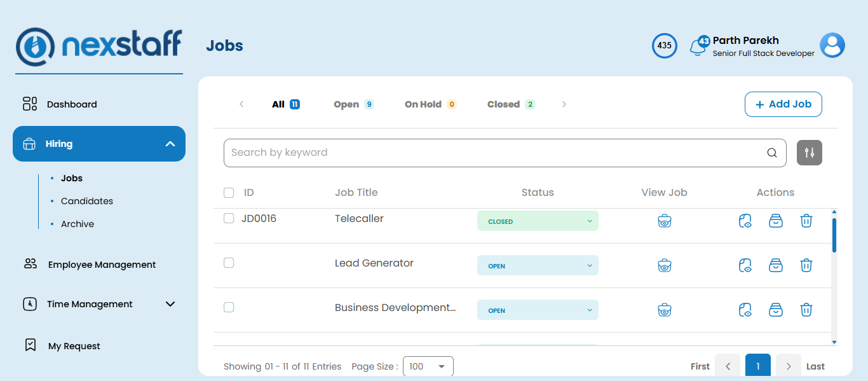The height and width of the screenshot is (381, 868).
Task: Open the Dashboard sidebar icon
Action: pyautogui.click(x=30, y=104)
